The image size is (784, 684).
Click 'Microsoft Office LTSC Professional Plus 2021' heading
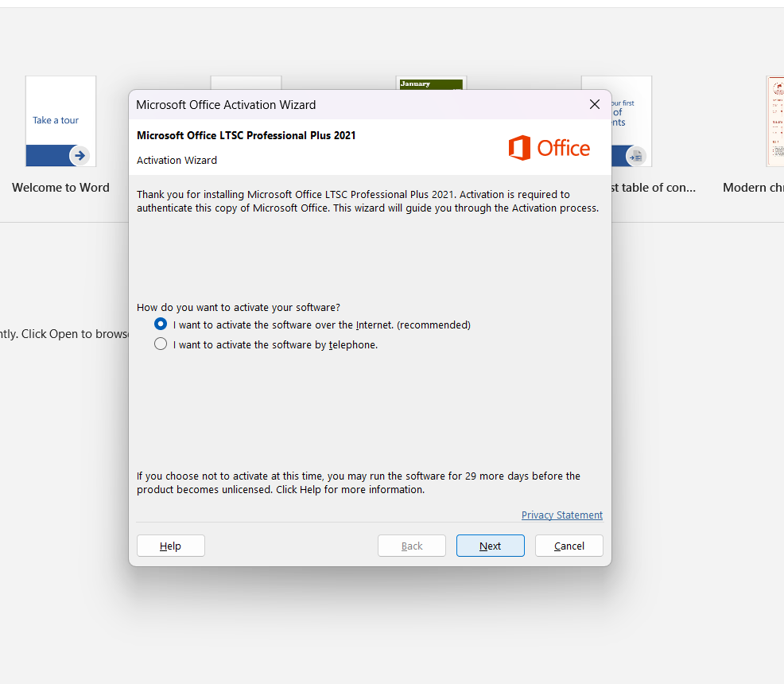pyautogui.click(x=246, y=135)
